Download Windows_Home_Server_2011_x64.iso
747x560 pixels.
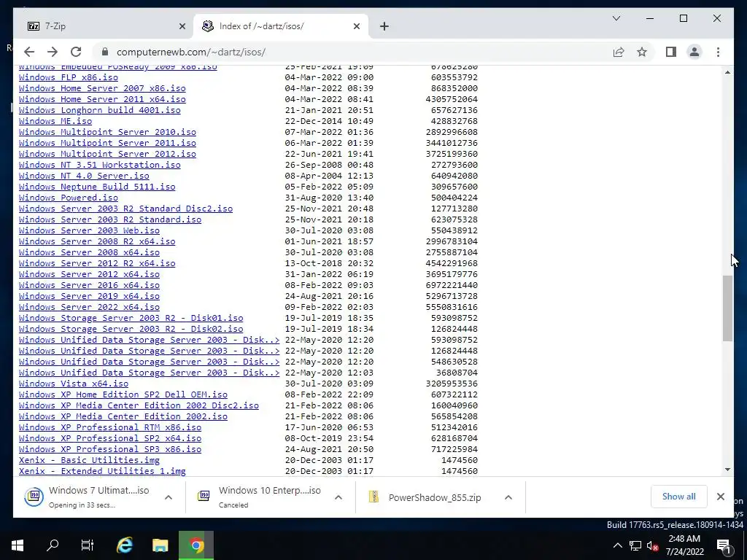pyautogui.click(x=102, y=99)
